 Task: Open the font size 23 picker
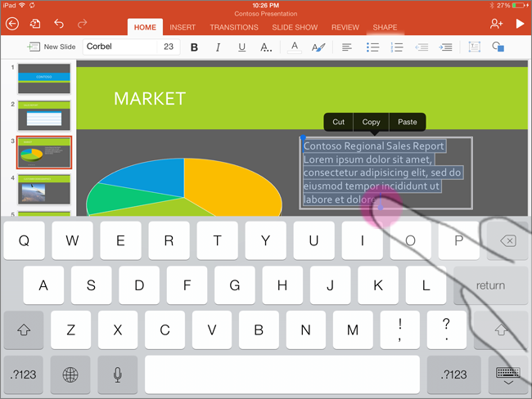click(169, 47)
